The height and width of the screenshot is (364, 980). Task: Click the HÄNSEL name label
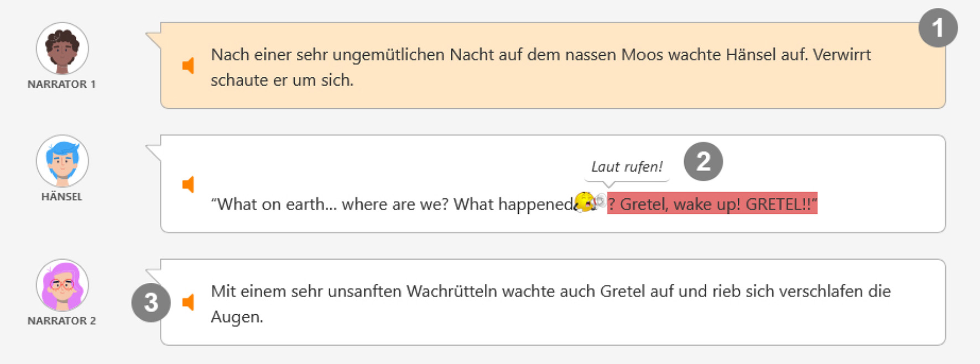click(62, 197)
